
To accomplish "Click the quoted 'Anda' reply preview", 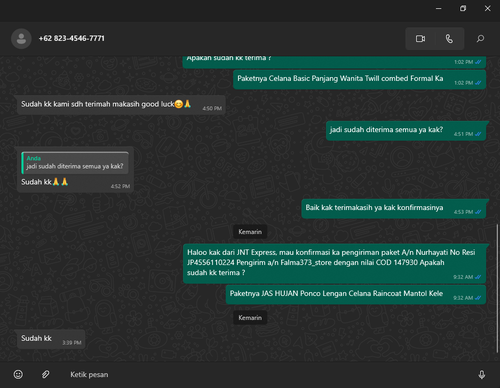I will 75,163.
